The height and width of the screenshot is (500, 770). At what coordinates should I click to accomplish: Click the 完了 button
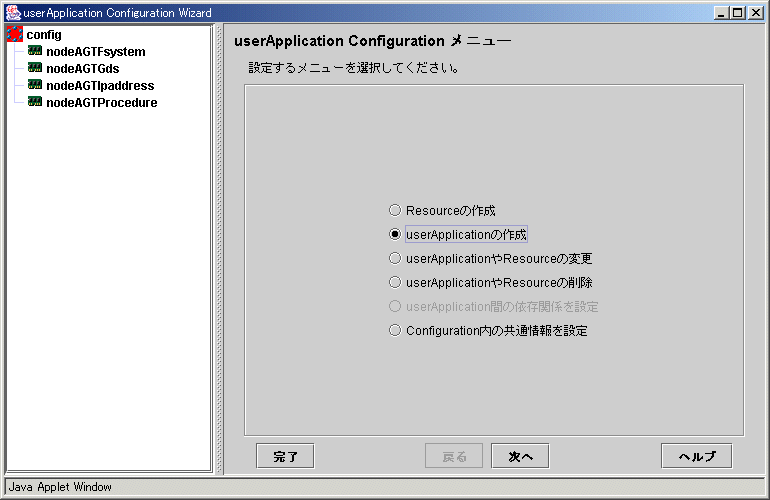(x=285, y=456)
